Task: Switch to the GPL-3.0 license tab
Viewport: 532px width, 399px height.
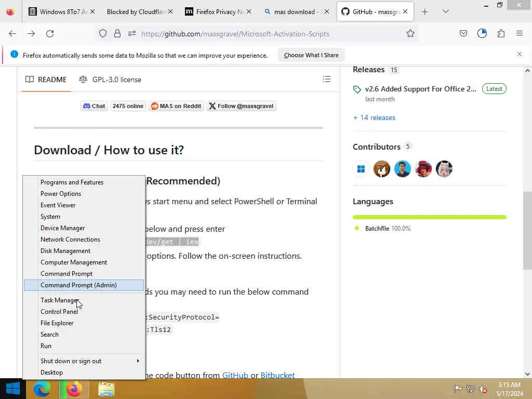Action: click(x=110, y=79)
